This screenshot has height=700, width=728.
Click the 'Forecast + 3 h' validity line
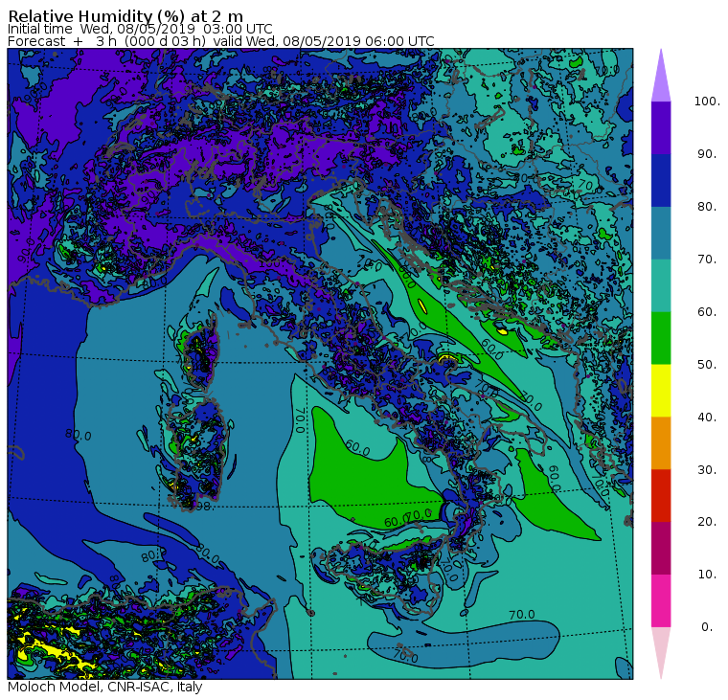click(221, 41)
